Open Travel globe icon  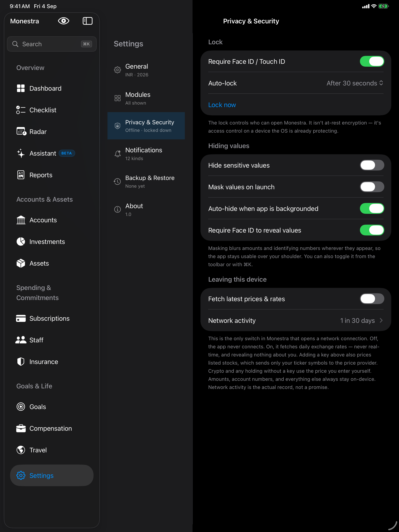pyautogui.click(x=21, y=450)
